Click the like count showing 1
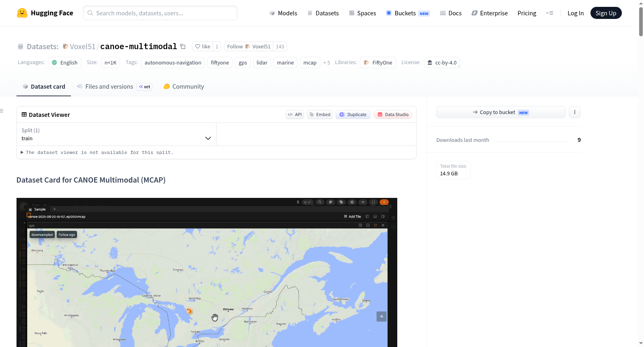 [x=217, y=46]
